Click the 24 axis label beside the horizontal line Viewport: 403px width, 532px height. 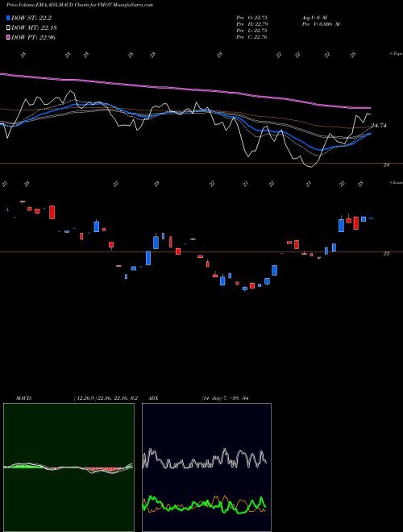click(x=386, y=165)
